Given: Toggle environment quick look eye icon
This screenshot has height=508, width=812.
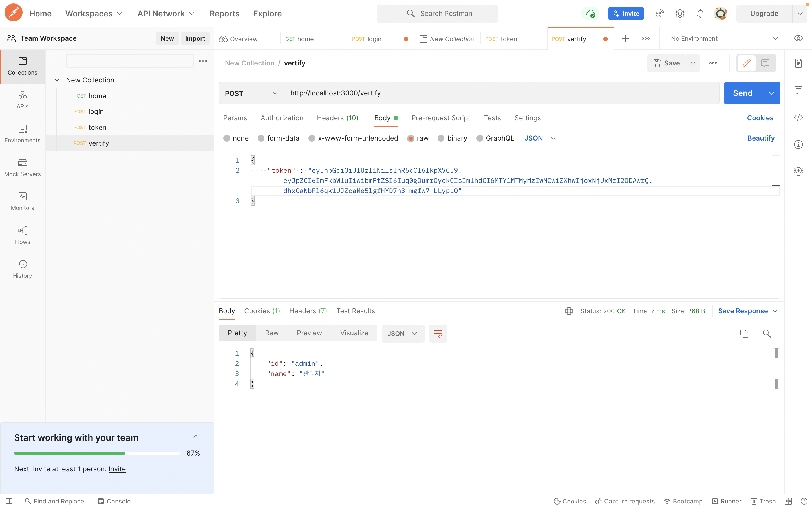Looking at the screenshot, I should pos(798,38).
